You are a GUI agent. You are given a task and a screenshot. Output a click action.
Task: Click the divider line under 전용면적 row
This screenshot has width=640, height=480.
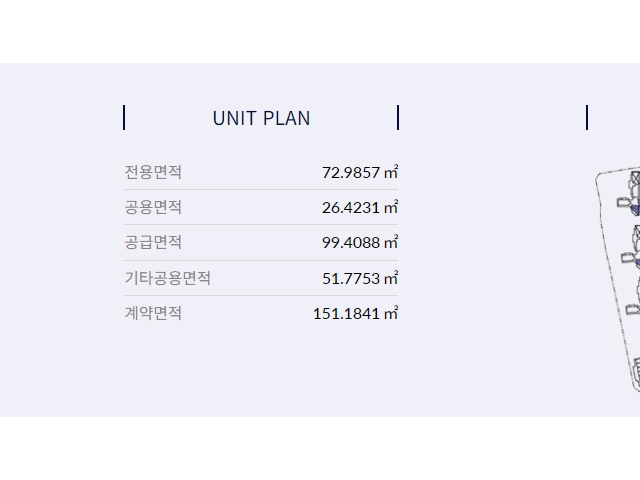[261, 189]
